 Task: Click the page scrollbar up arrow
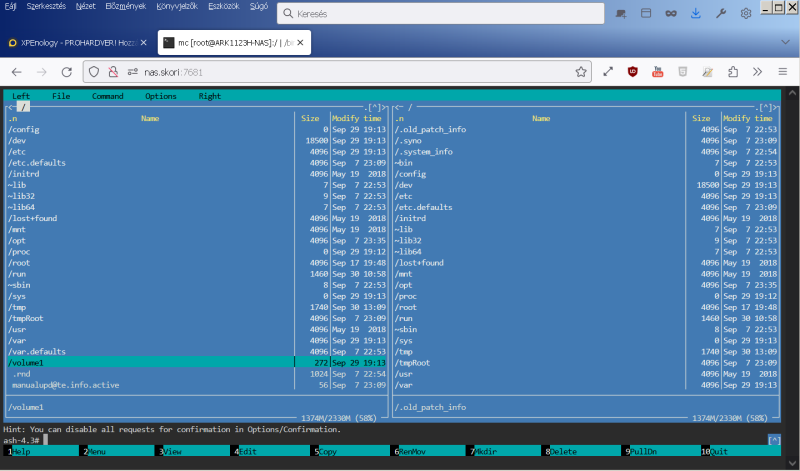tap(792, 93)
